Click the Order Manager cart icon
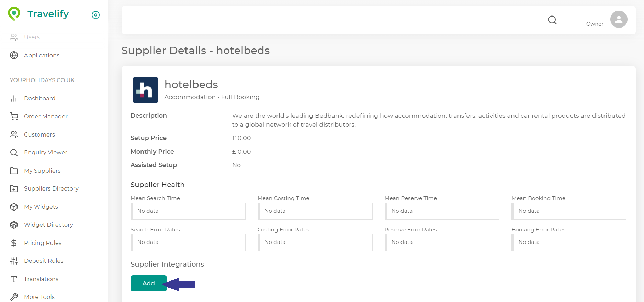644x302 pixels. [14, 117]
